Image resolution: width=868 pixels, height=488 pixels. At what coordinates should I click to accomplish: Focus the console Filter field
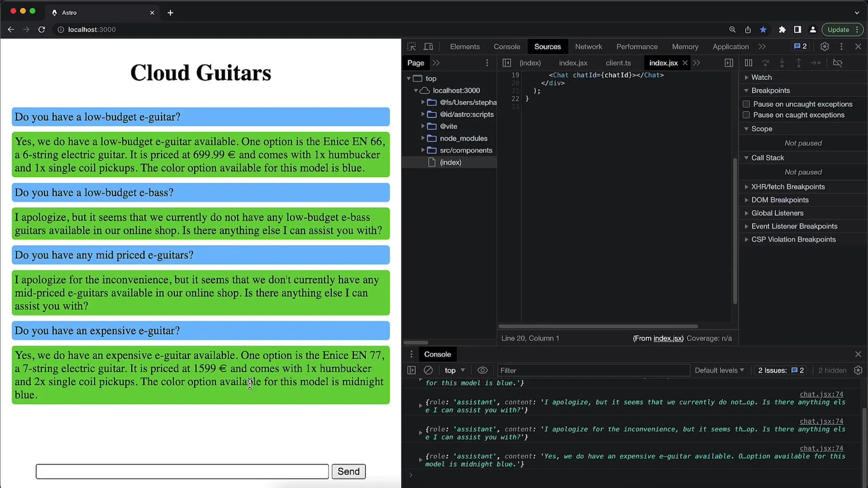[x=593, y=370]
